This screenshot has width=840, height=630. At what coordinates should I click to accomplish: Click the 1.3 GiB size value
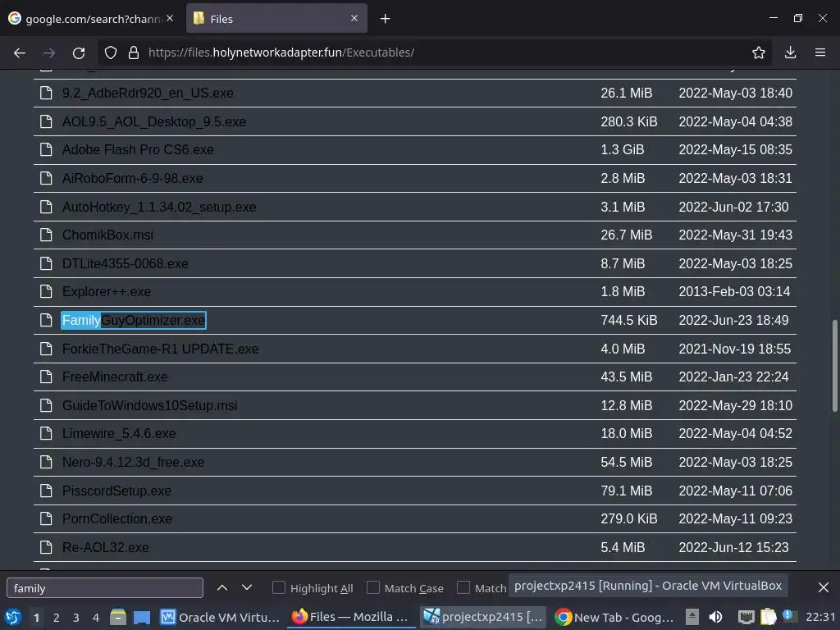pyautogui.click(x=622, y=149)
